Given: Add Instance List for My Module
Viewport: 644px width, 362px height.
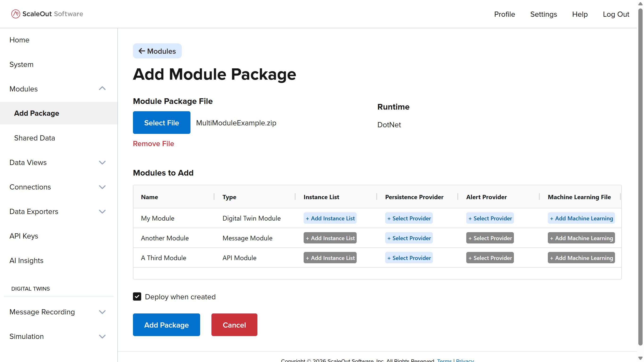Looking at the screenshot, I should 330,218.
